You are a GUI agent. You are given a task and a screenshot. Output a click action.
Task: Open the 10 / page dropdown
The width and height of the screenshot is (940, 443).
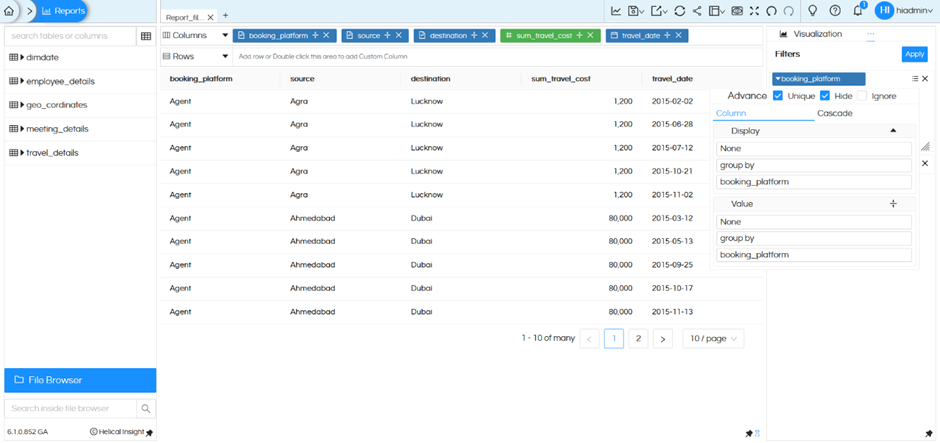713,339
